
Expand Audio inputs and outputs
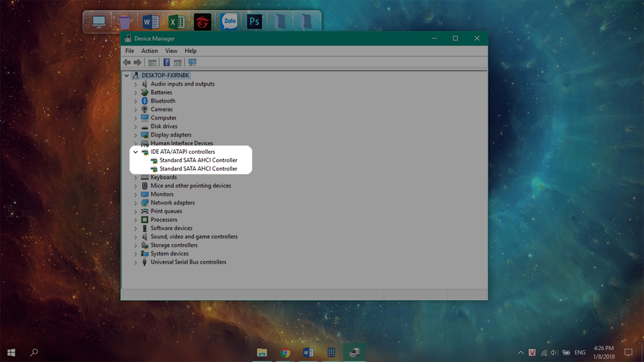tap(136, 84)
